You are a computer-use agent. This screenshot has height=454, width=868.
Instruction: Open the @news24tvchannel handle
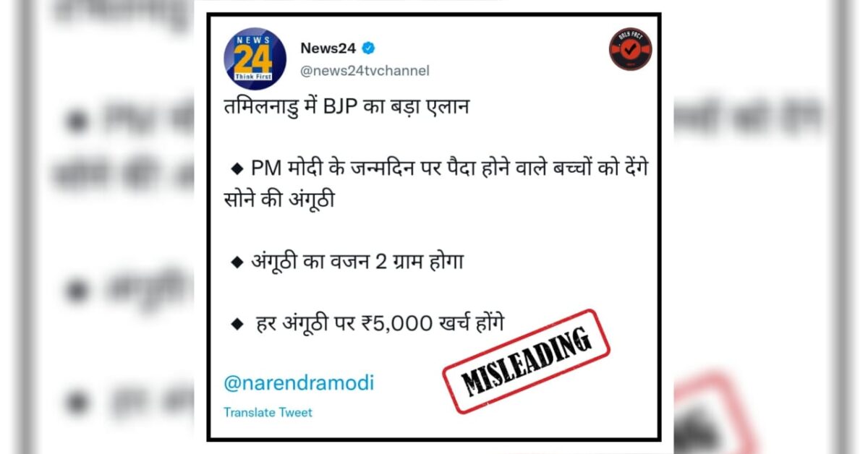tap(365, 71)
